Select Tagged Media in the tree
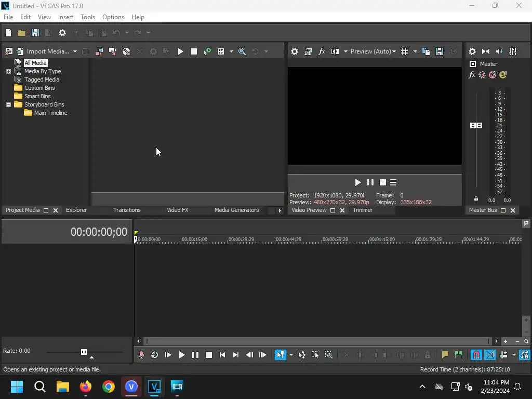Screen dimensions: 532x399 coord(42,79)
